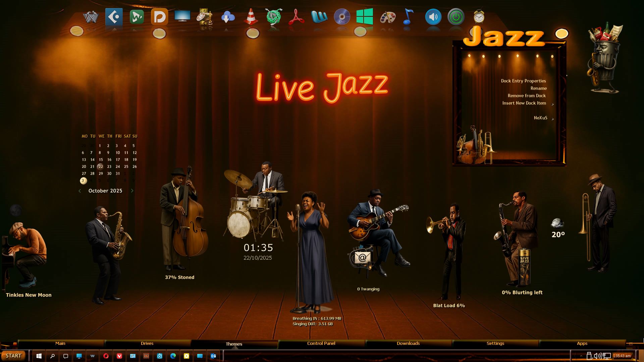Viewport: 644px width, 362px height.
Task: Go to previous month in calendar
Action: click(80, 191)
